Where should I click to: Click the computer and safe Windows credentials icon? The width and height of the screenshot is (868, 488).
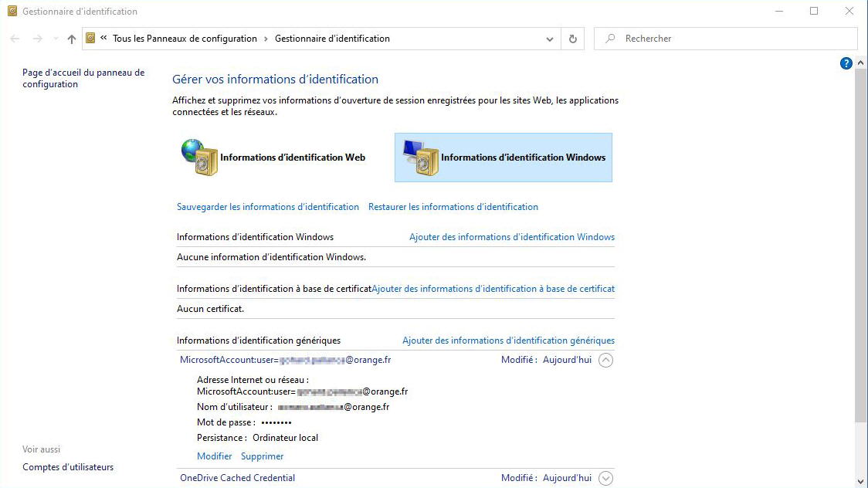click(x=421, y=158)
